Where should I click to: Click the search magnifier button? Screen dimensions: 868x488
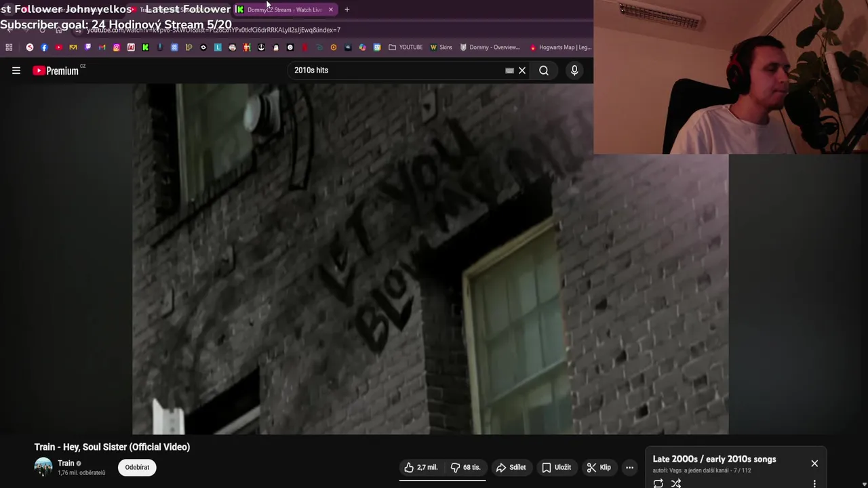coord(544,70)
